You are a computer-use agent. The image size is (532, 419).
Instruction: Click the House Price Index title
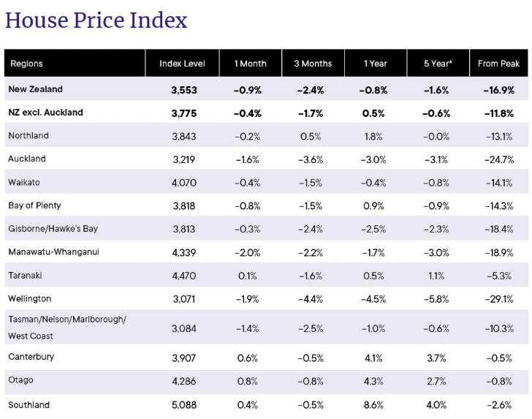[x=96, y=20]
